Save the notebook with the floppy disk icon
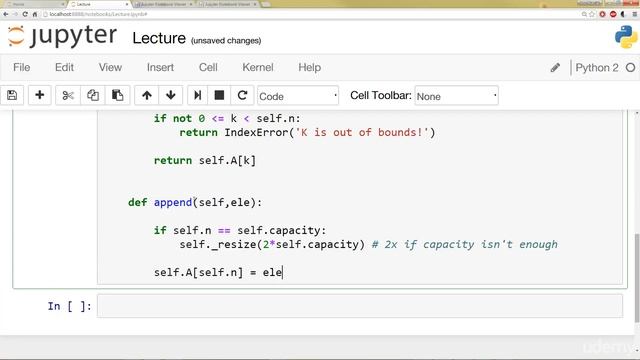The height and width of the screenshot is (360, 640). [x=12, y=96]
